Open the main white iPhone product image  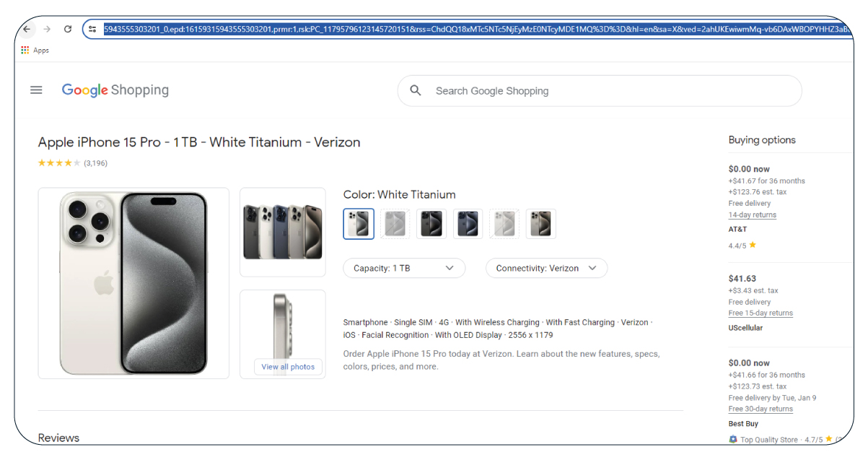(x=133, y=283)
